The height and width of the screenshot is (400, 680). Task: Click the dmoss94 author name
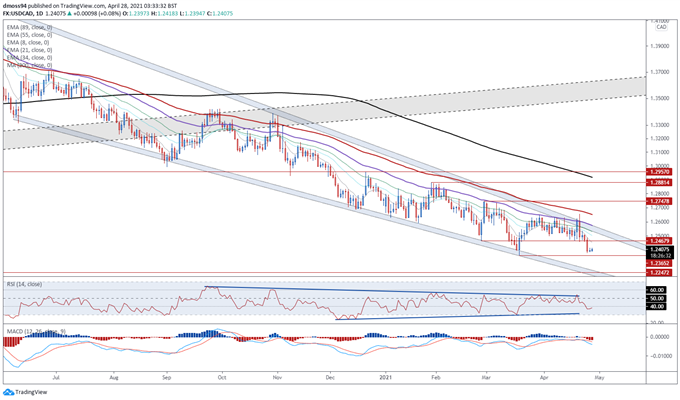pyautogui.click(x=14, y=7)
